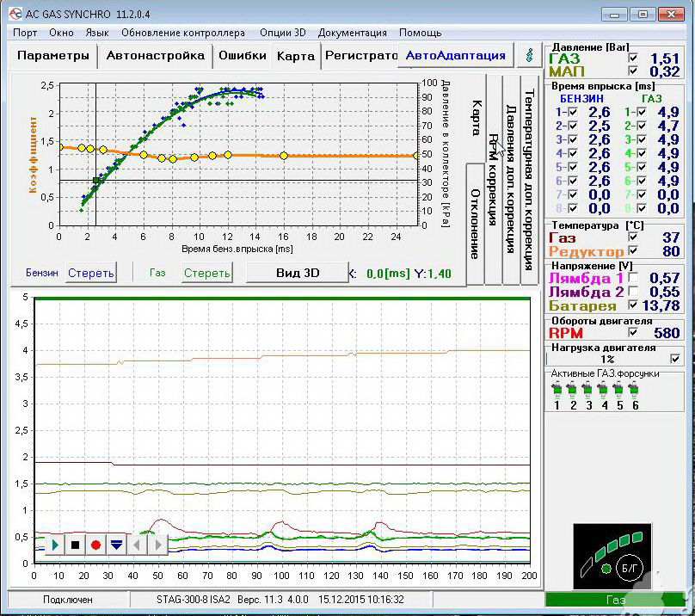Click gas injector icon number 3

pyautogui.click(x=587, y=390)
